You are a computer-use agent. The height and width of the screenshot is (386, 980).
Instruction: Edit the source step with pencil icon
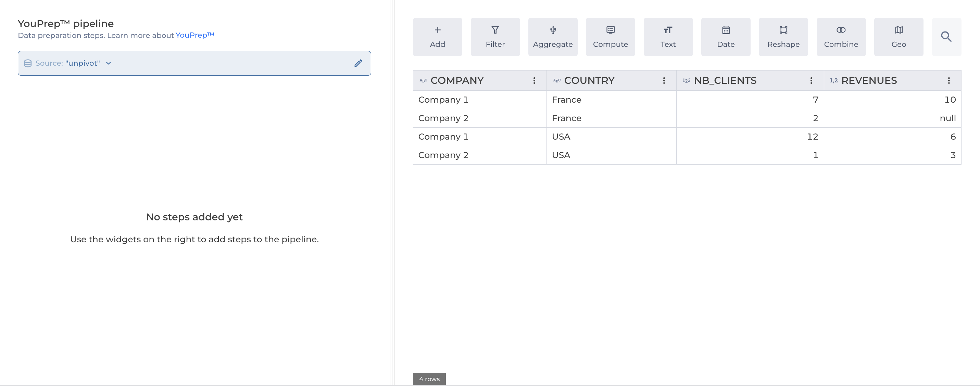[x=358, y=63]
